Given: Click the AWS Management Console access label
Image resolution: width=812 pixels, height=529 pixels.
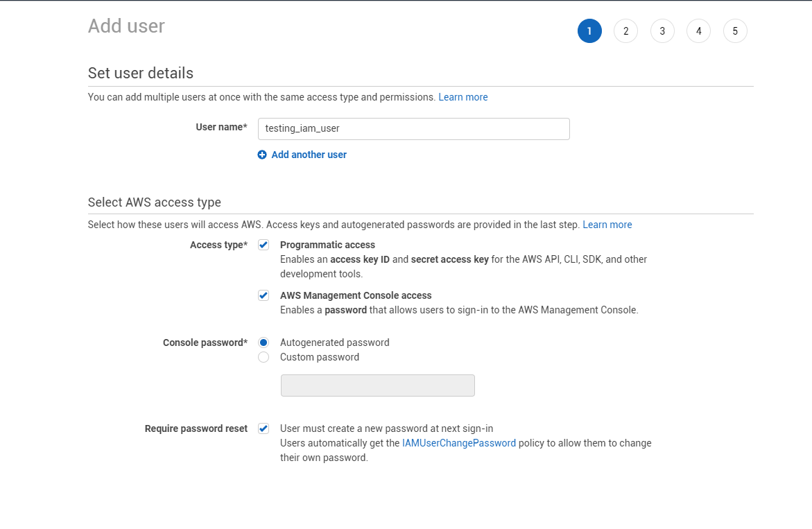Looking at the screenshot, I should (356, 295).
